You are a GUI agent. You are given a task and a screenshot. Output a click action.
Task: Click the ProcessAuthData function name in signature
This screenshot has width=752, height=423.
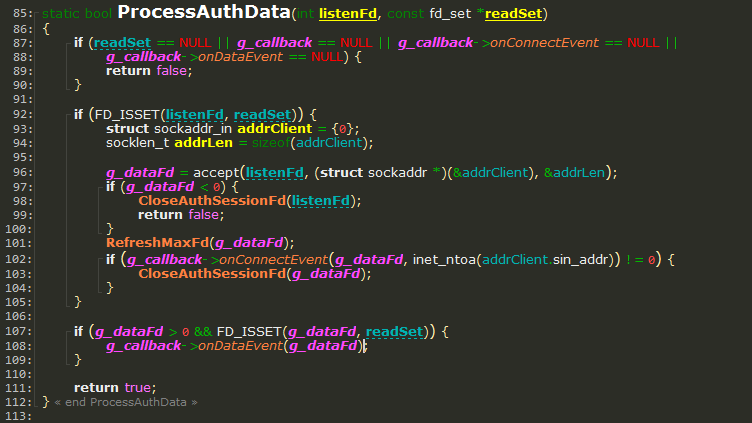coord(204,13)
